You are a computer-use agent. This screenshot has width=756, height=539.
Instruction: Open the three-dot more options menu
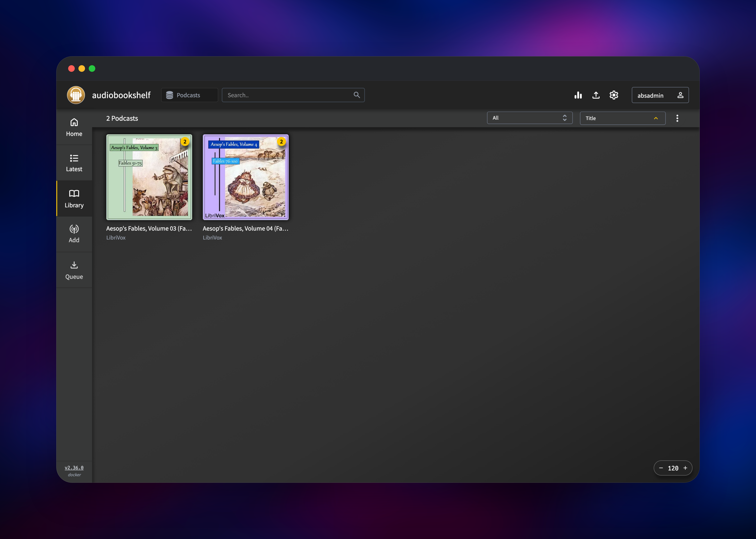pos(677,118)
